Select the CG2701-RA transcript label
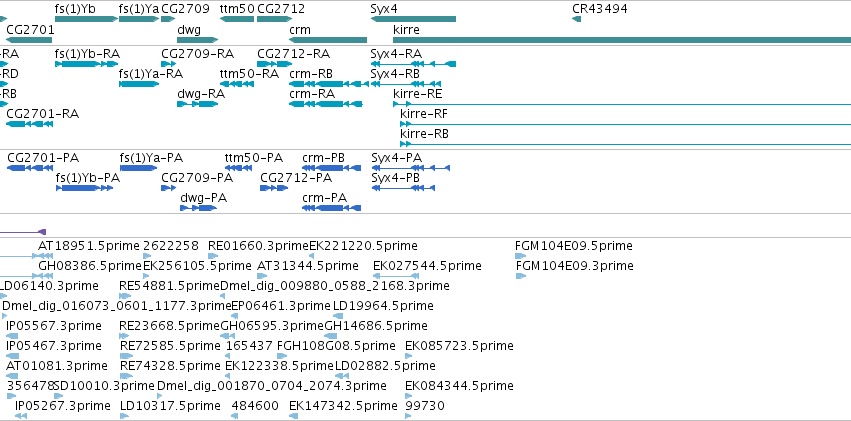The width and height of the screenshot is (851, 421). coord(42,114)
